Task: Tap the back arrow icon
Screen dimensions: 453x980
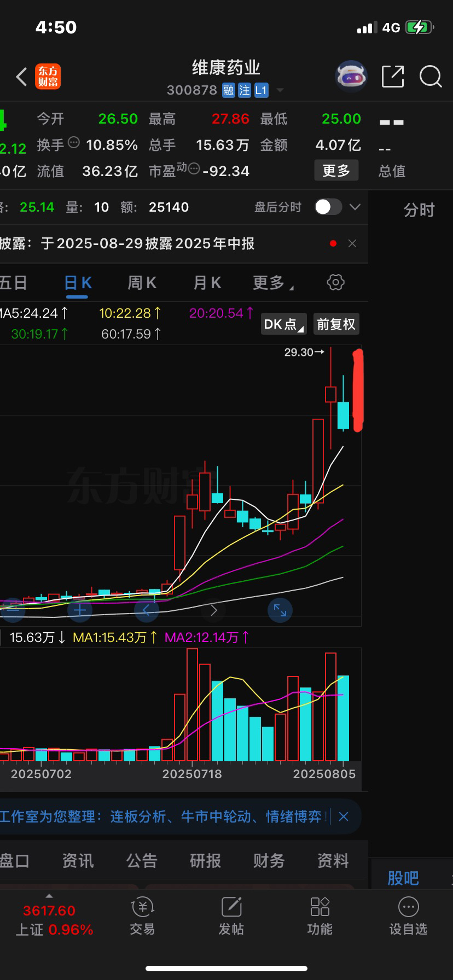Action: pos(21,77)
